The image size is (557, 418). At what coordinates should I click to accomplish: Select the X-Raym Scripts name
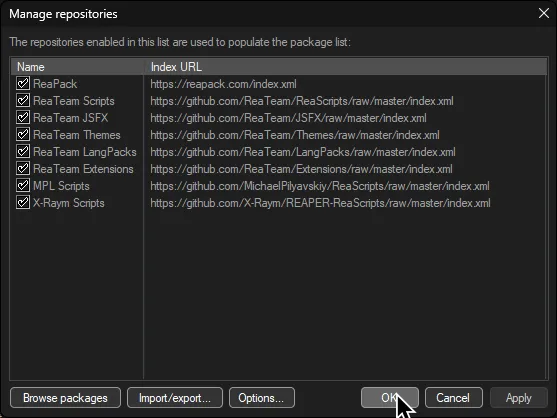(69, 203)
